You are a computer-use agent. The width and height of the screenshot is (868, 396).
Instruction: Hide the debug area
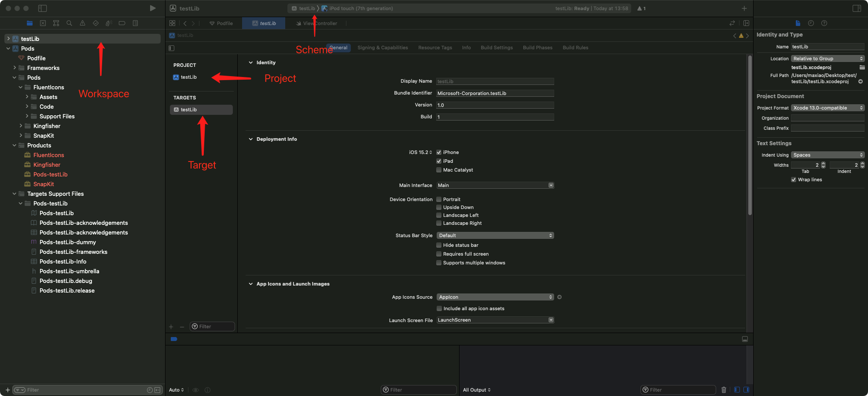[745, 339]
